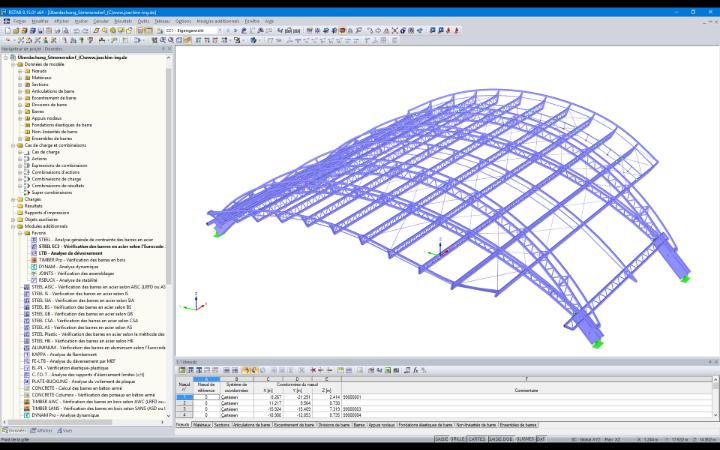Image resolution: width=720 pixels, height=450 pixels.
Task: Open the Données tab of the navigator
Action: (x=14, y=431)
